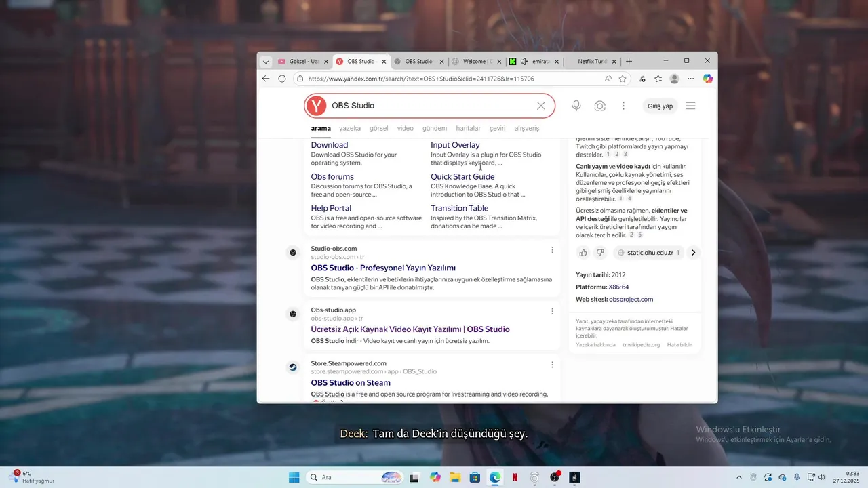Add page to favorites with star icon
Image resolution: width=868 pixels, height=488 pixels.
click(x=623, y=79)
